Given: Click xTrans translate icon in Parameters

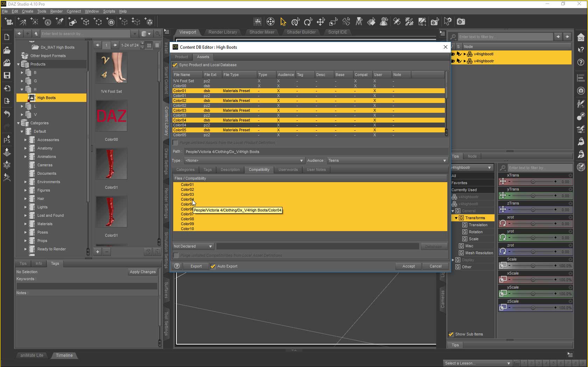Looking at the screenshot, I should pyautogui.click(x=503, y=181).
